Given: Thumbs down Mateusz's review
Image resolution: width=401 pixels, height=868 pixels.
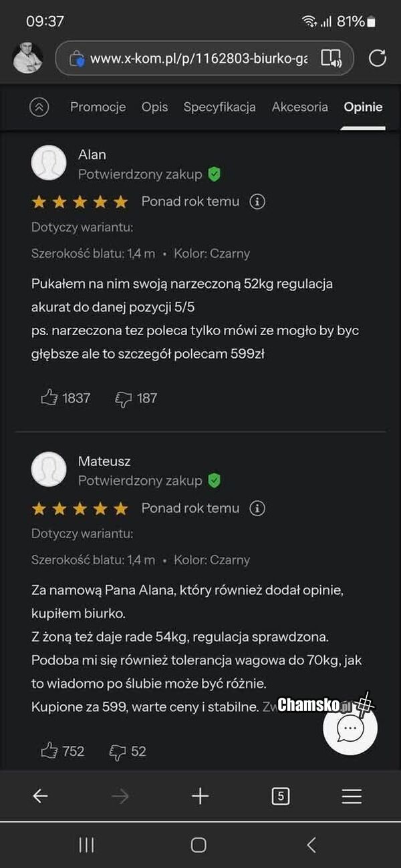Looking at the screenshot, I should tap(118, 751).
